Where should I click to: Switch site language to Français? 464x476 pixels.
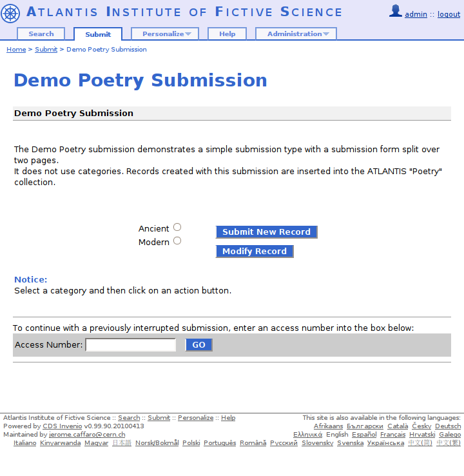(392, 435)
